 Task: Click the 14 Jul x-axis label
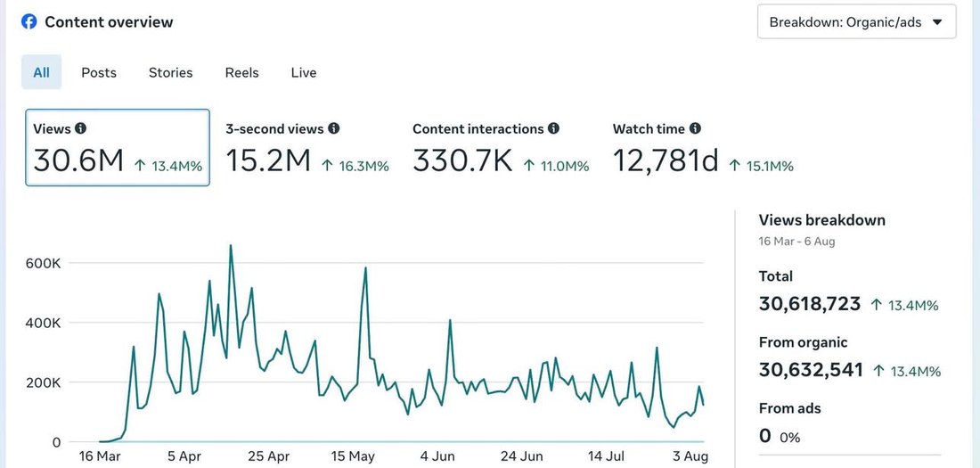click(606, 456)
